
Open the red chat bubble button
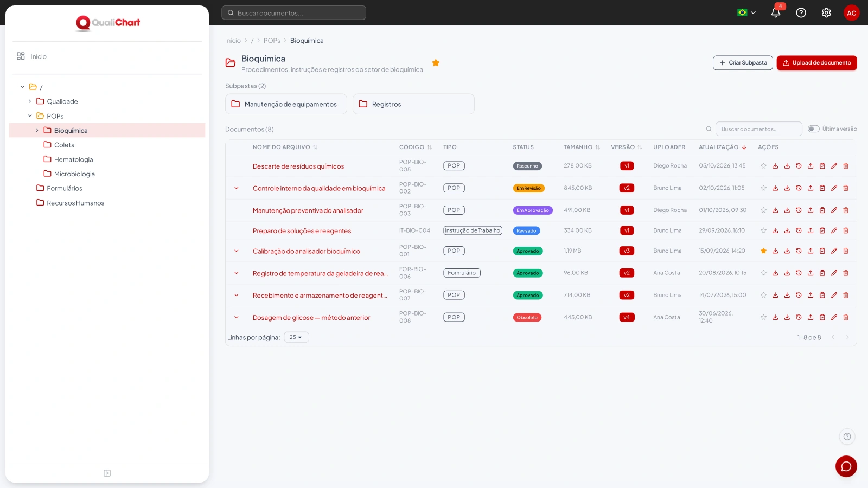pos(846,466)
